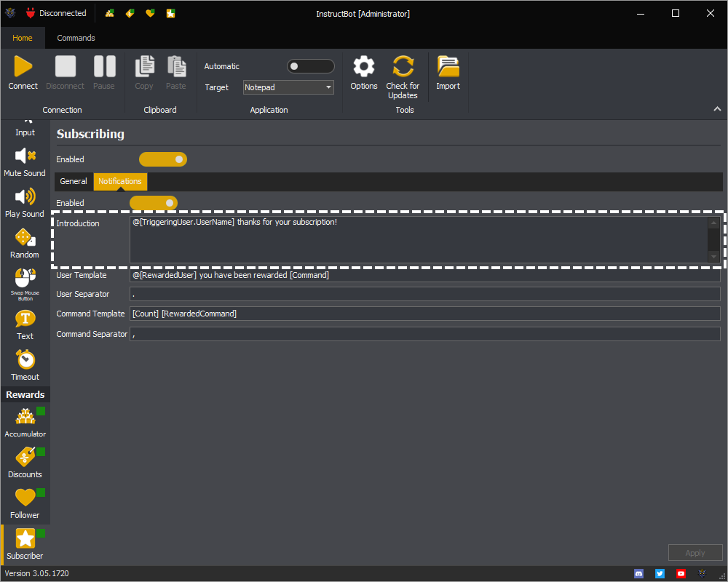Image resolution: width=728 pixels, height=582 pixels.
Task: Click the Connect play icon
Action: pyautogui.click(x=23, y=66)
